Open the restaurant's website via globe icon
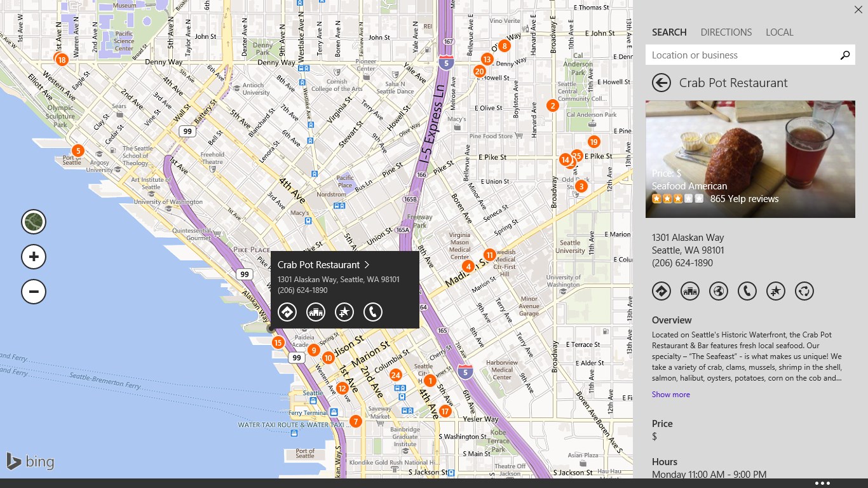This screenshot has width=868, height=488. pos(719,291)
